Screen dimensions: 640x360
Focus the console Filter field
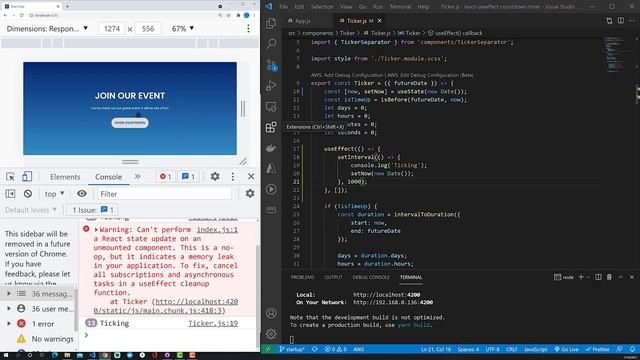pyautogui.click(x=165, y=194)
